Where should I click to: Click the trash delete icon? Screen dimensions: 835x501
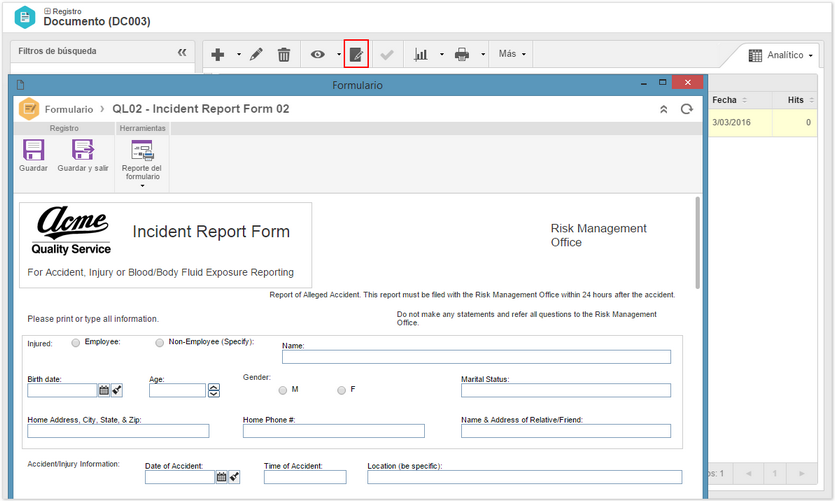(284, 54)
